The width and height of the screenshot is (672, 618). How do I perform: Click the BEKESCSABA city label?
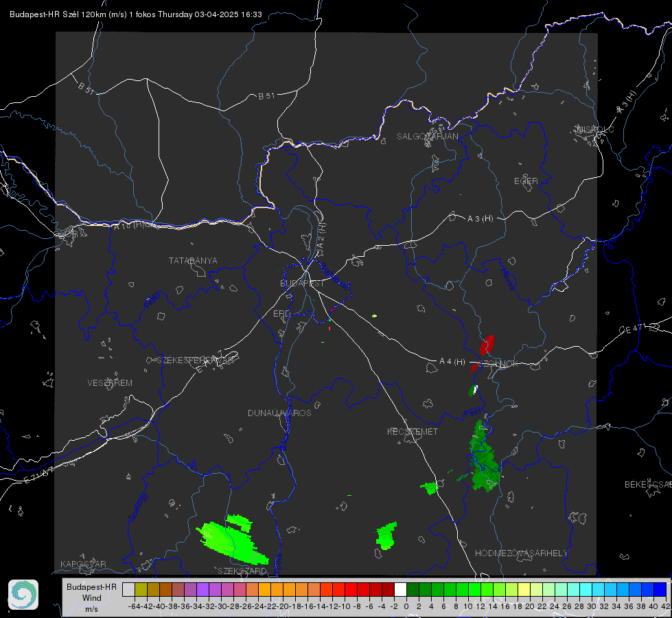(x=648, y=485)
